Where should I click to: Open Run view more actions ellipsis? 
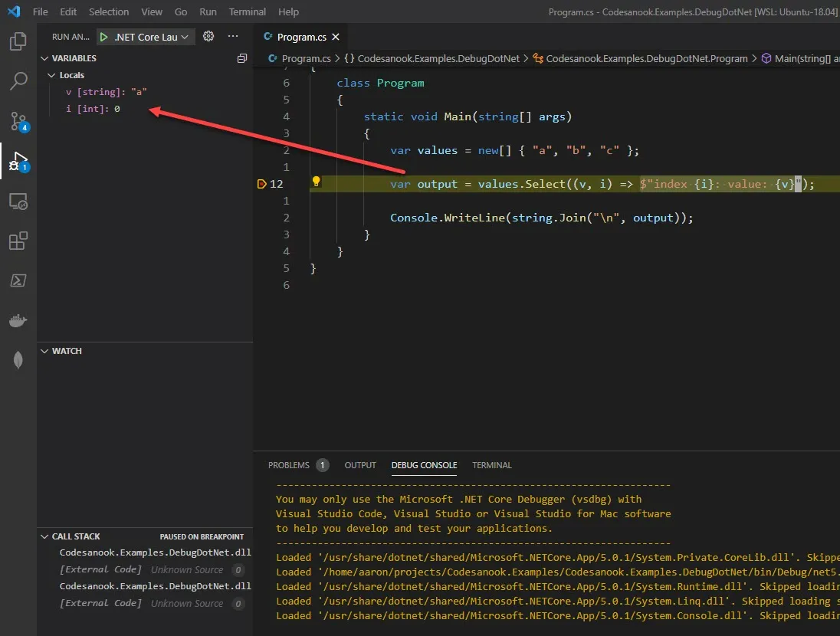232,36
